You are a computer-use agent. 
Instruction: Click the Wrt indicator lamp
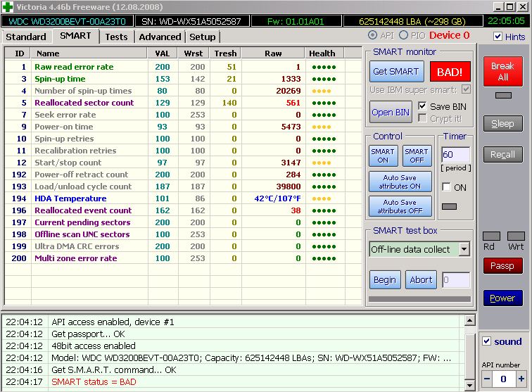click(x=516, y=236)
